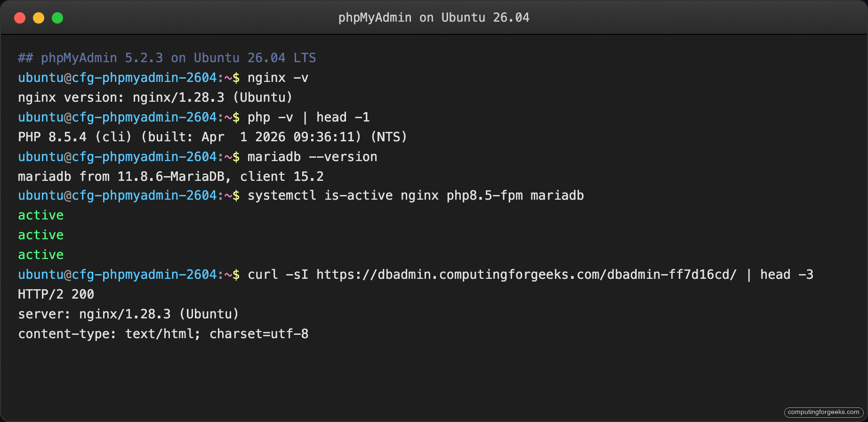Screen dimensions: 868x422
Task: Select the mariadb --version command
Action: [x=312, y=156]
